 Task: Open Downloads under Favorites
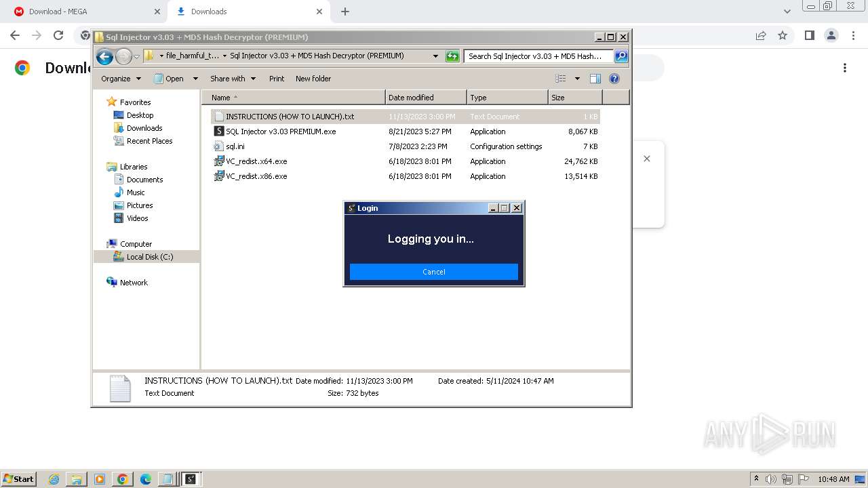tap(144, 128)
